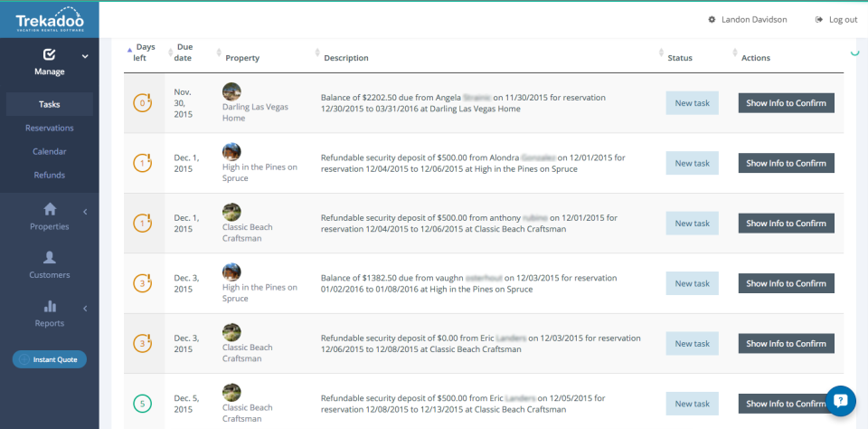Viewport: 868px width, 429px height.
Task: Open Landon Davidson account link
Action: coord(754,19)
